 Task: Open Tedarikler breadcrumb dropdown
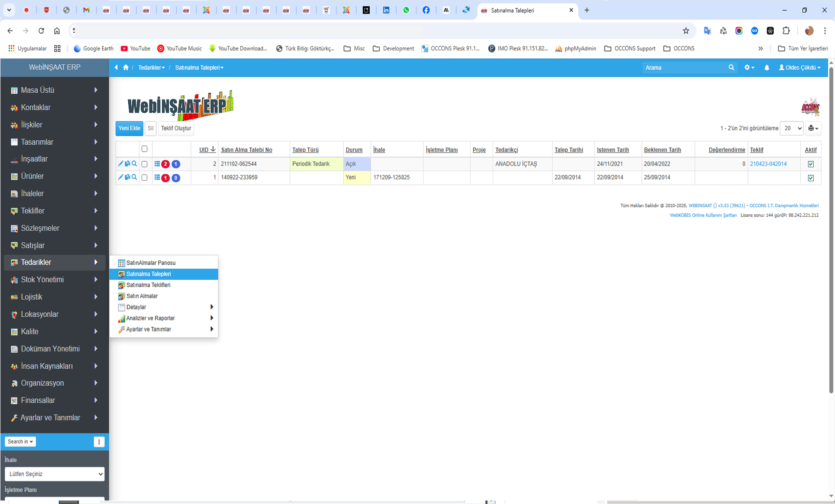151,67
